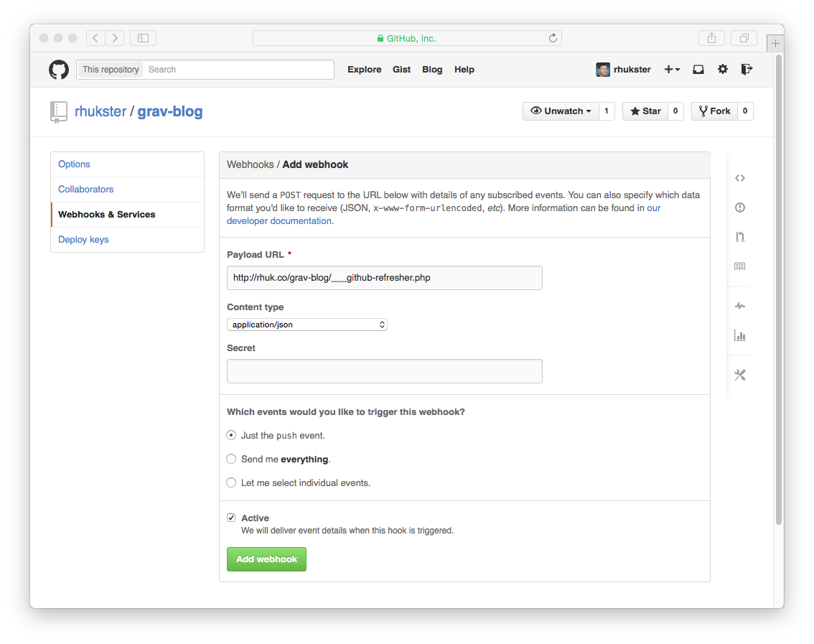Reload the page with refresh icon
The image size is (814, 644).
coord(553,38)
